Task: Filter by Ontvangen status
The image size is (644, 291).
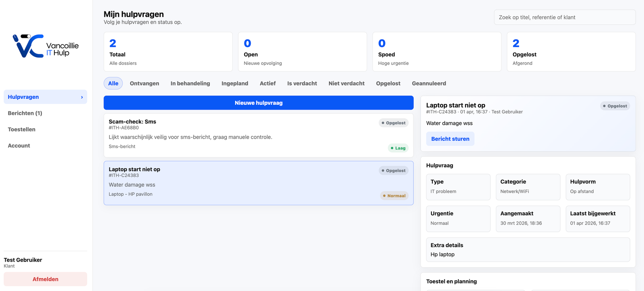Action: (x=144, y=83)
